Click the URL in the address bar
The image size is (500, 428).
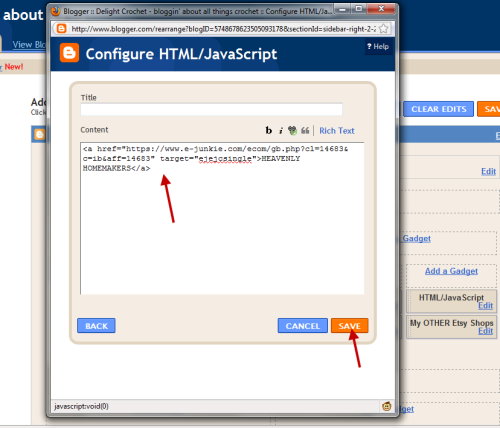223,29
